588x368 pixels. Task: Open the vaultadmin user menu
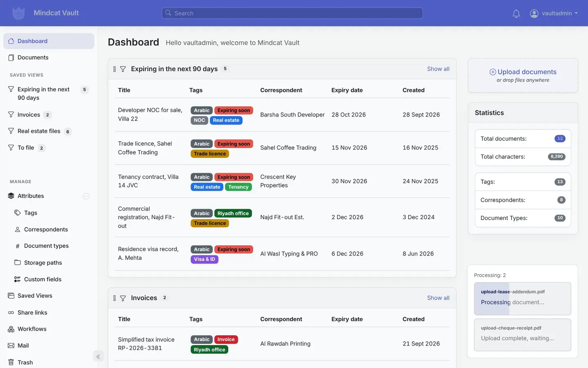click(554, 13)
